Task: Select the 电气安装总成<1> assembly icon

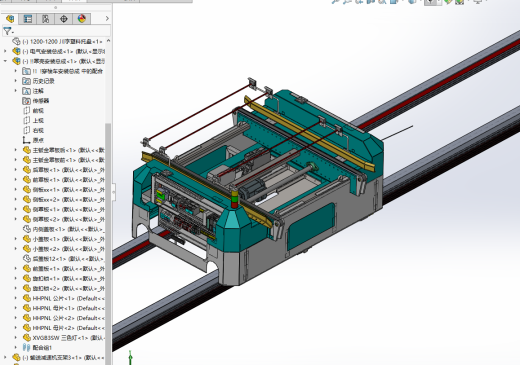Action: click(16, 51)
